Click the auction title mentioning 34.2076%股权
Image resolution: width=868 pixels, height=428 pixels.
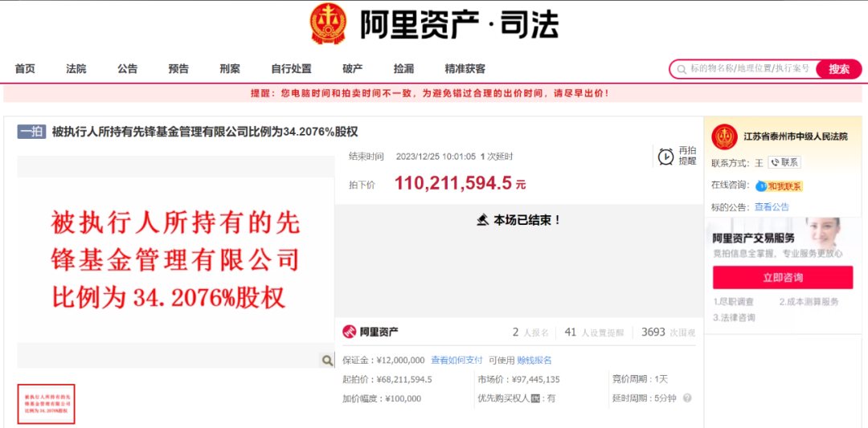click(x=205, y=132)
